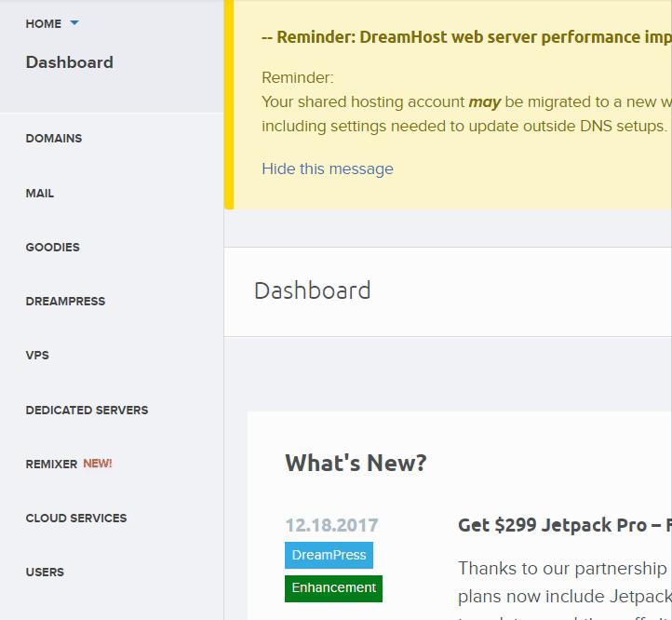
Task: Expand the HOME dropdown arrow
Action: tap(74, 24)
